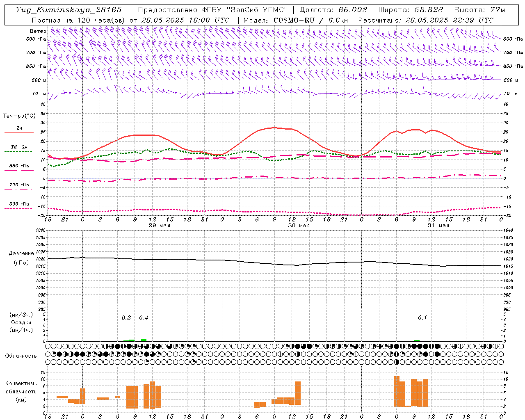525x420 pixels.
Task: Click the 0.2 precipitation amount
Action: point(126,318)
